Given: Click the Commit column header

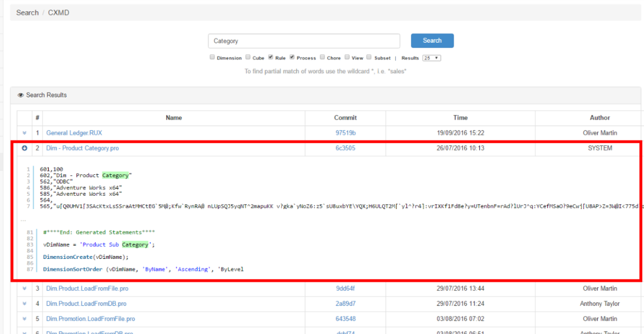Looking at the screenshot, I should 345,118.
